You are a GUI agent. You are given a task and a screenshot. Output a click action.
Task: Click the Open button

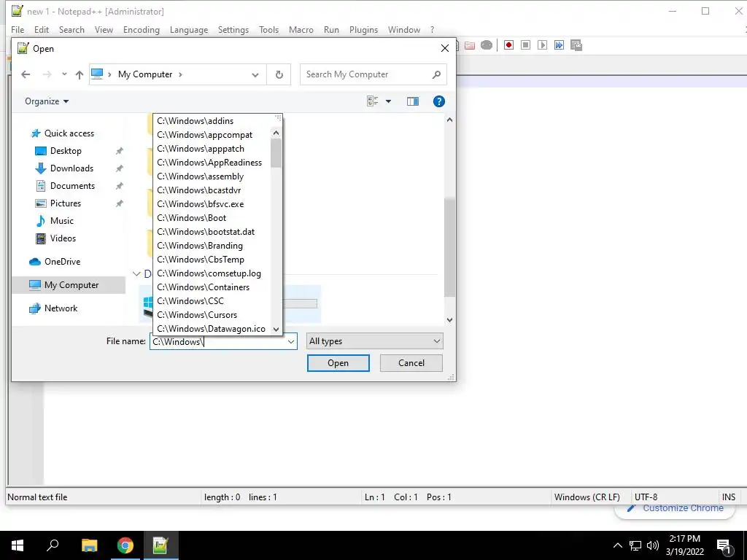pos(338,363)
